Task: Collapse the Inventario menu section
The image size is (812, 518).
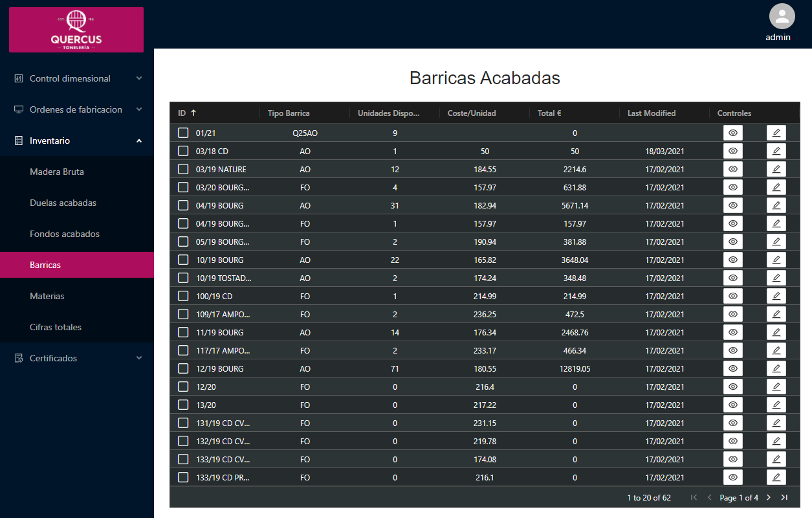Action: 77,141
